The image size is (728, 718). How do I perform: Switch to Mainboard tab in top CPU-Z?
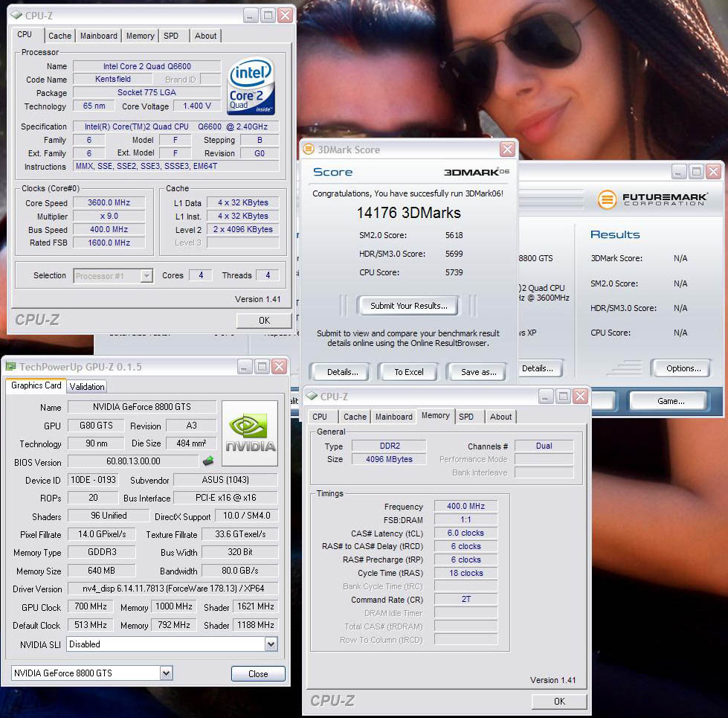[x=98, y=36]
